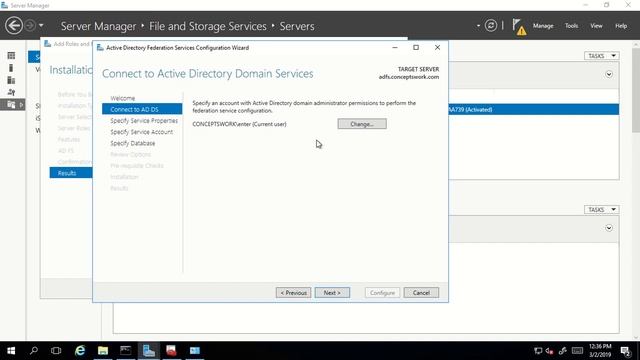Collapse the lower panel chevron
Screen dimensions: 640x360
pyautogui.click(x=609, y=228)
